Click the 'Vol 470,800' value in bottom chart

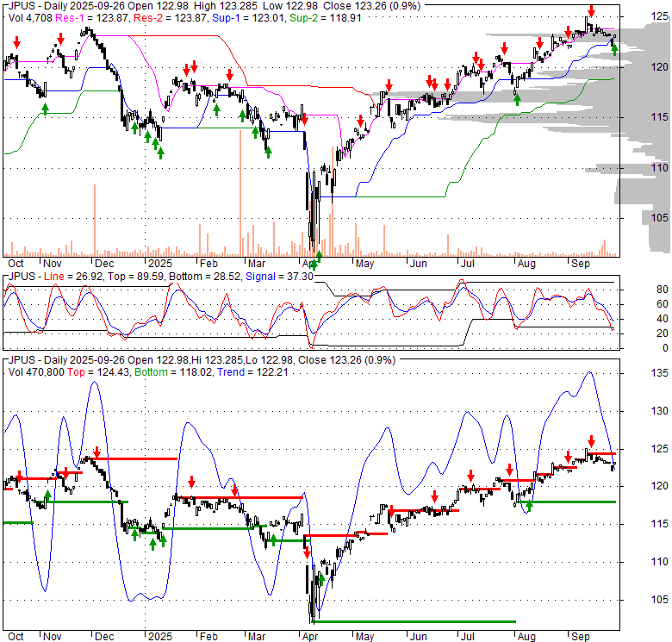[36, 372]
